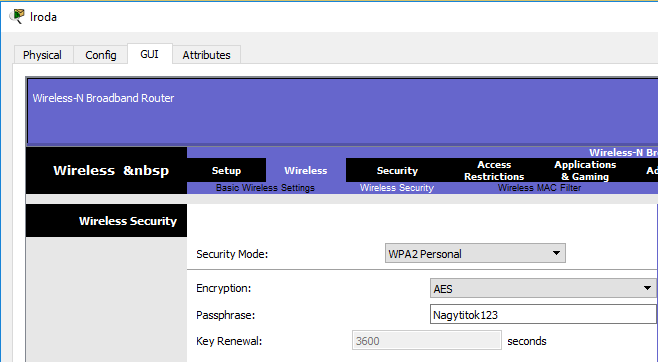
Task: Switch to the Physical tab
Action: tap(42, 55)
